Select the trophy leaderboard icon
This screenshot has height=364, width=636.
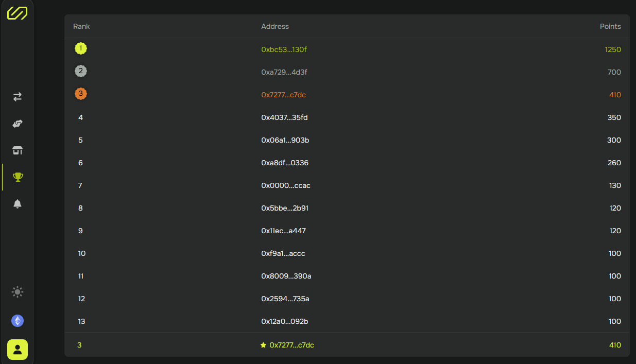click(x=18, y=177)
